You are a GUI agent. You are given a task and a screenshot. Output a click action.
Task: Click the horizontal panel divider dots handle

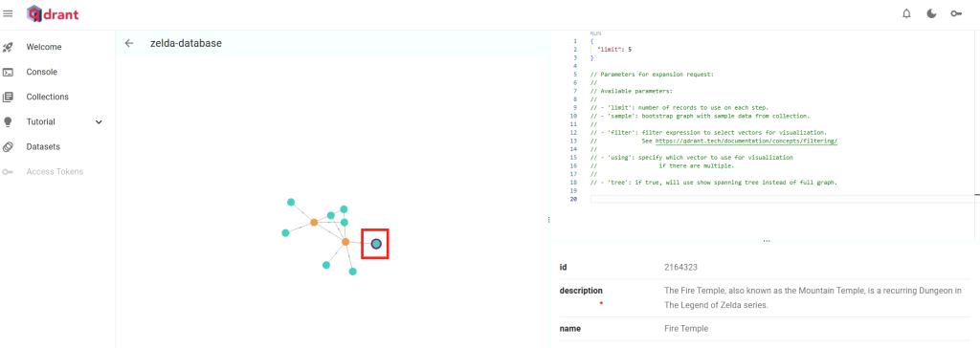pos(767,241)
